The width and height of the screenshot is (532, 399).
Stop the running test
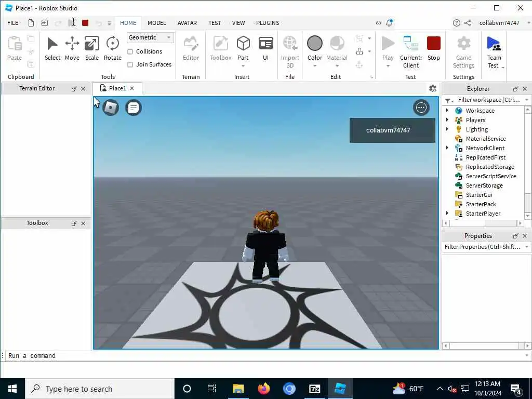click(x=434, y=48)
